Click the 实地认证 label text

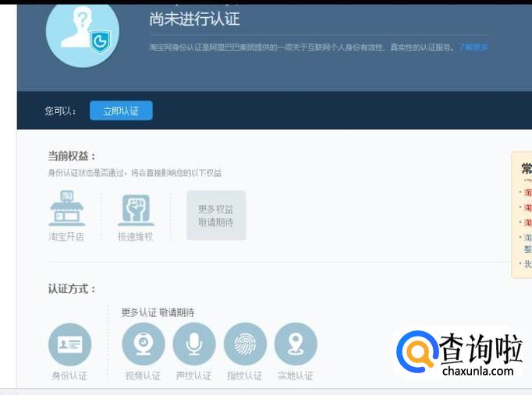pos(296,376)
